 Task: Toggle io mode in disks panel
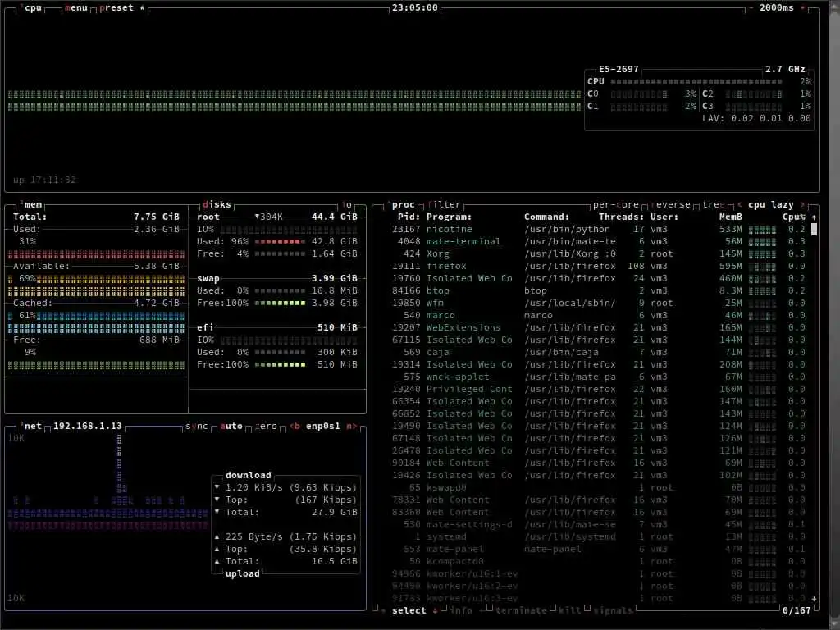click(x=347, y=204)
